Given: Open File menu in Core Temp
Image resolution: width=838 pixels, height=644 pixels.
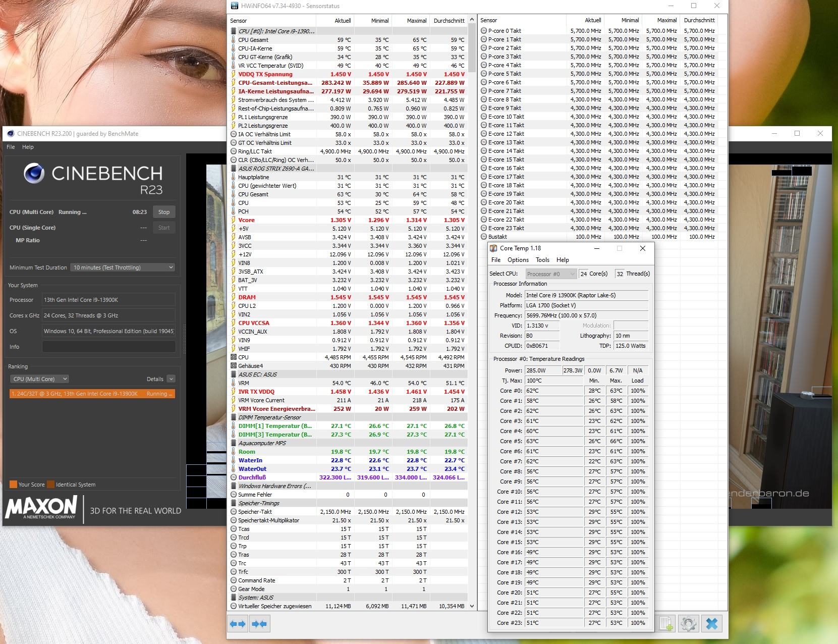Looking at the screenshot, I should tap(496, 260).
